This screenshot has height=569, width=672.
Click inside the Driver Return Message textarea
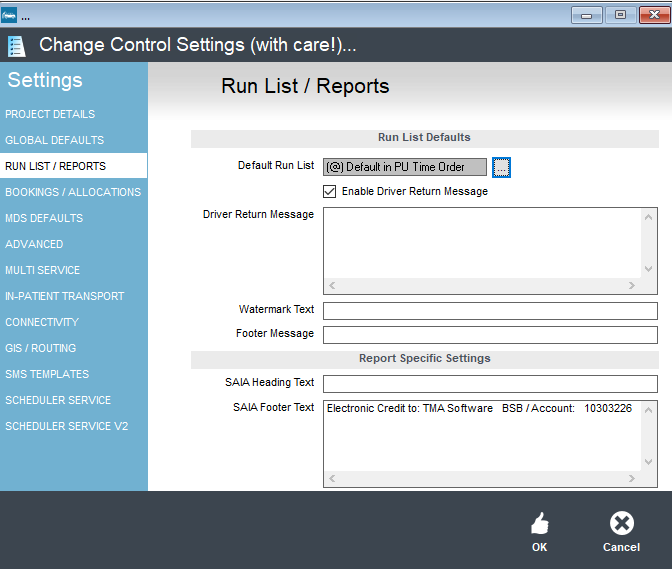pos(482,243)
